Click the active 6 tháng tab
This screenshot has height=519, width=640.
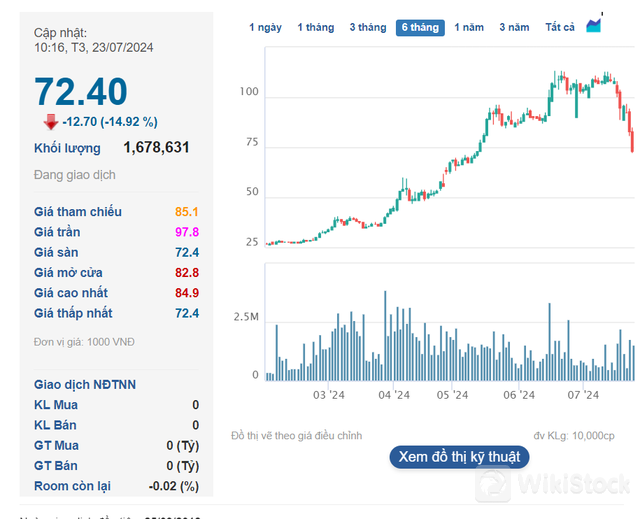420,28
